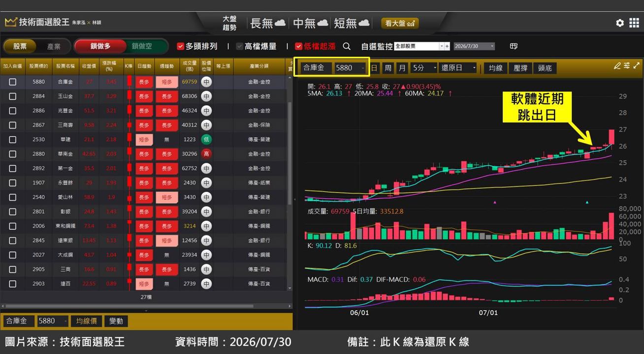Click 日趨勢 短多 badge for 遠百

(144, 284)
